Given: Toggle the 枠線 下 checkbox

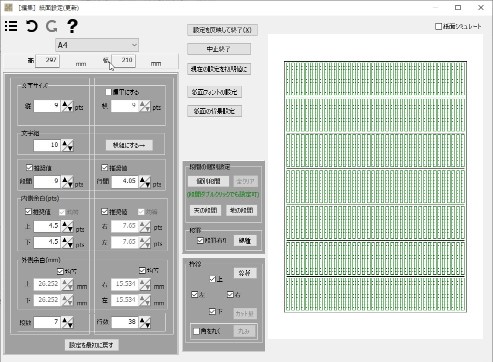Looking at the screenshot, I should coord(212,311).
